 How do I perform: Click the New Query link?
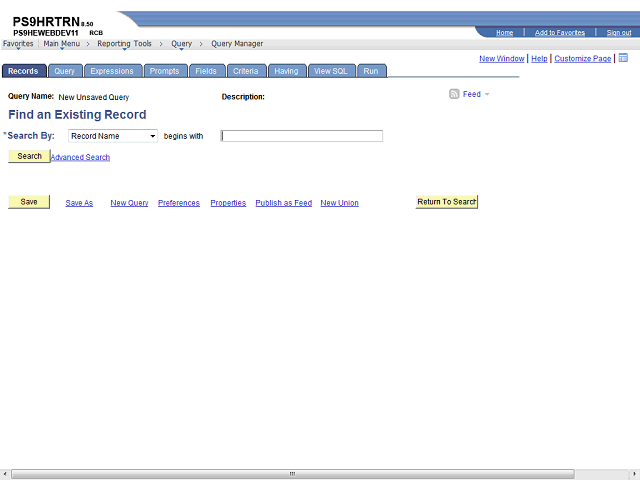[x=129, y=203]
